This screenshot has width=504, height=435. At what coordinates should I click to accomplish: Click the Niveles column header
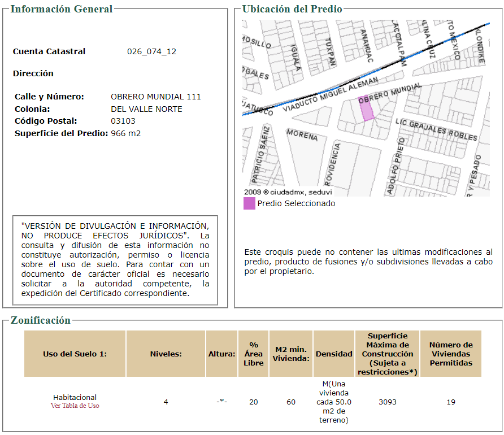pos(166,354)
